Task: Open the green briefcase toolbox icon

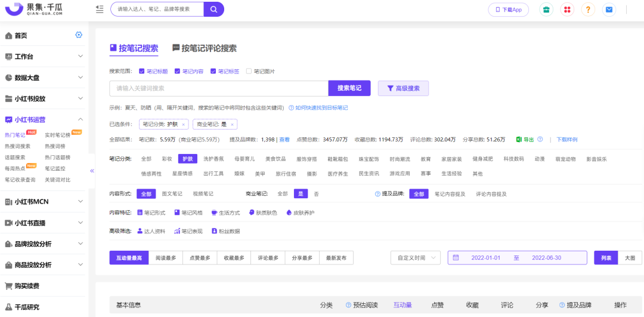Action: point(546,10)
